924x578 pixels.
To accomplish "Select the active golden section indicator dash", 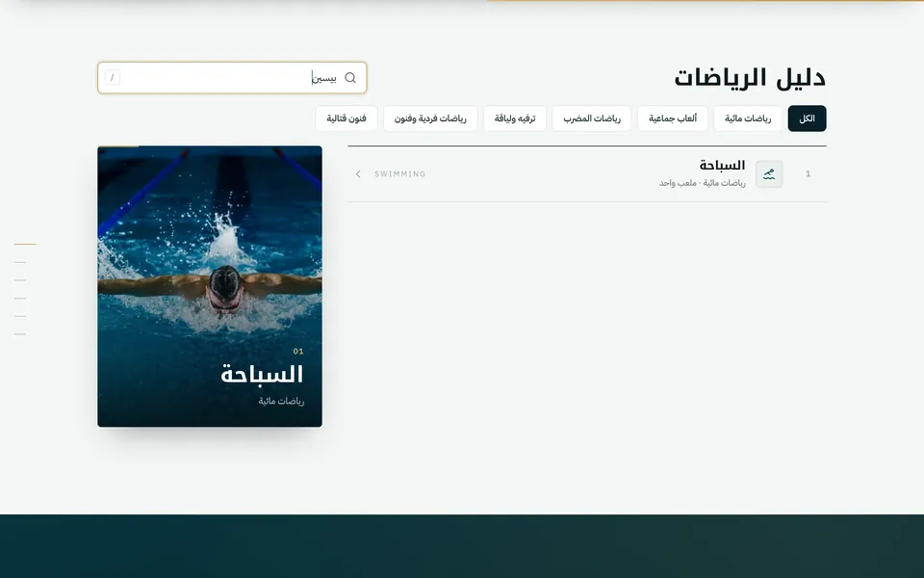I will (25, 244).
